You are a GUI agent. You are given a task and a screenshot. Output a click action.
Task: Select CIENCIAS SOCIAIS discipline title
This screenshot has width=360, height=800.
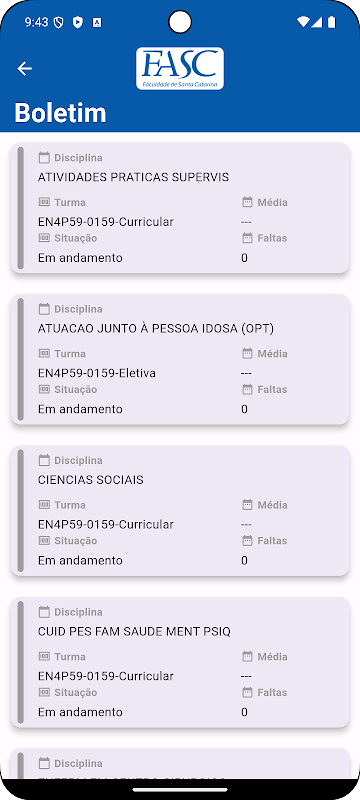[91, 480]
